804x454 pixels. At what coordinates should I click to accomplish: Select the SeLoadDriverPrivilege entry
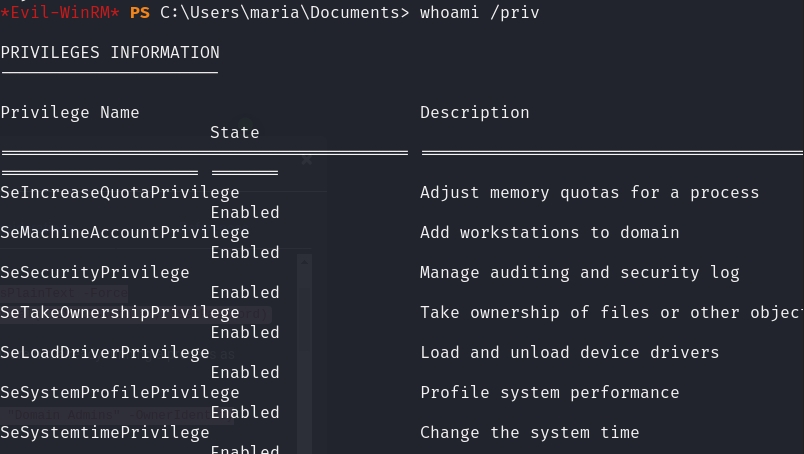105,353
